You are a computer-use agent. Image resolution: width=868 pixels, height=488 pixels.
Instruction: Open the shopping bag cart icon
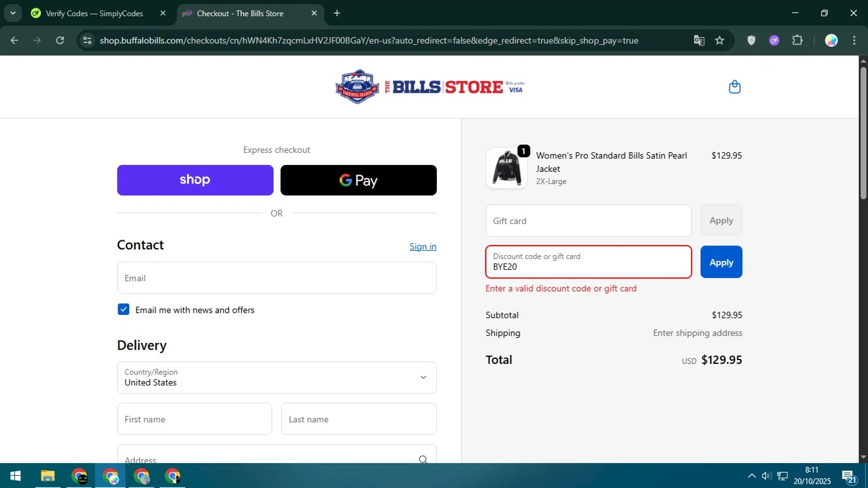[734, 87]
